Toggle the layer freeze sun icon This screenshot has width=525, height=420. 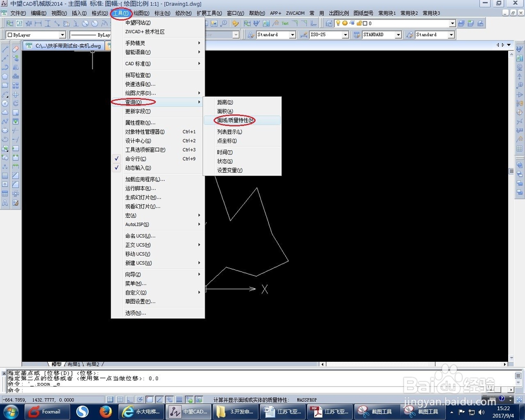[344, 23]
